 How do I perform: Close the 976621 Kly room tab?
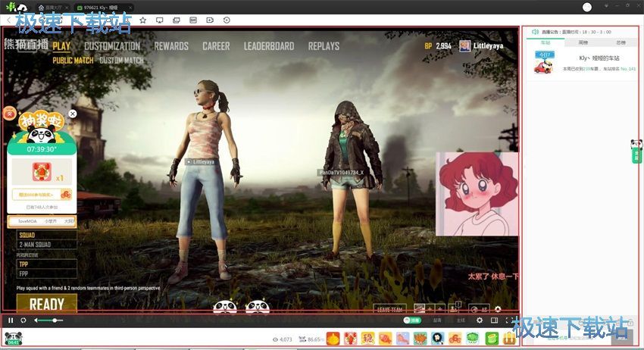[x=130, y=8]
